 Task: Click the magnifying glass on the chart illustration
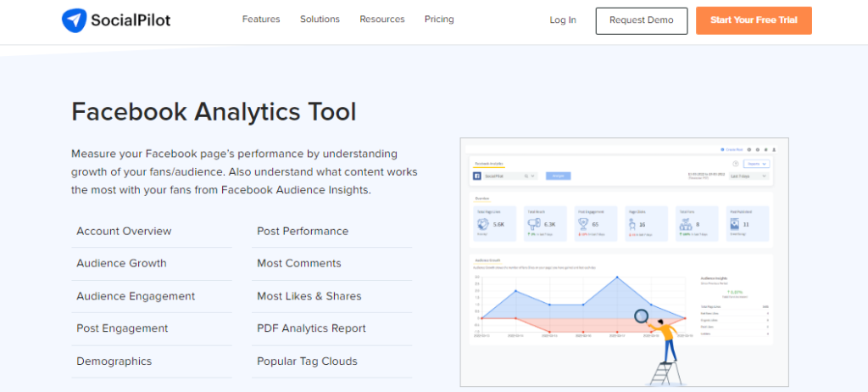(x=642, y=316)
